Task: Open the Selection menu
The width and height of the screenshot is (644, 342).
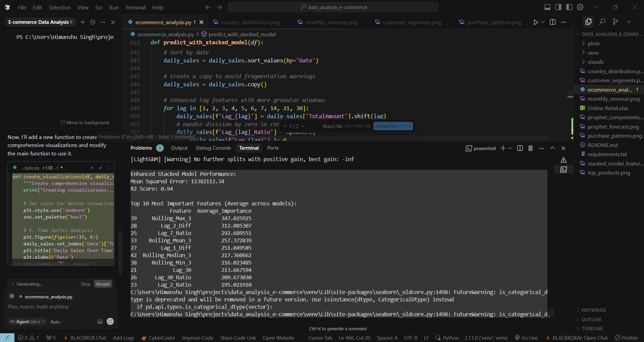Action: [x=59, y=7]
